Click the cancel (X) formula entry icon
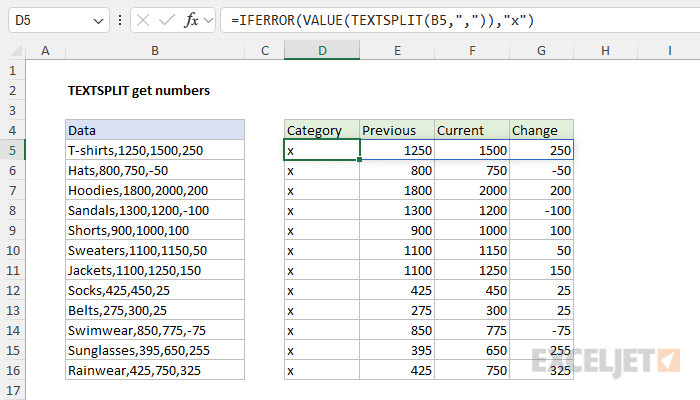This screenshot has width=700, height=400. click(143, 20)
